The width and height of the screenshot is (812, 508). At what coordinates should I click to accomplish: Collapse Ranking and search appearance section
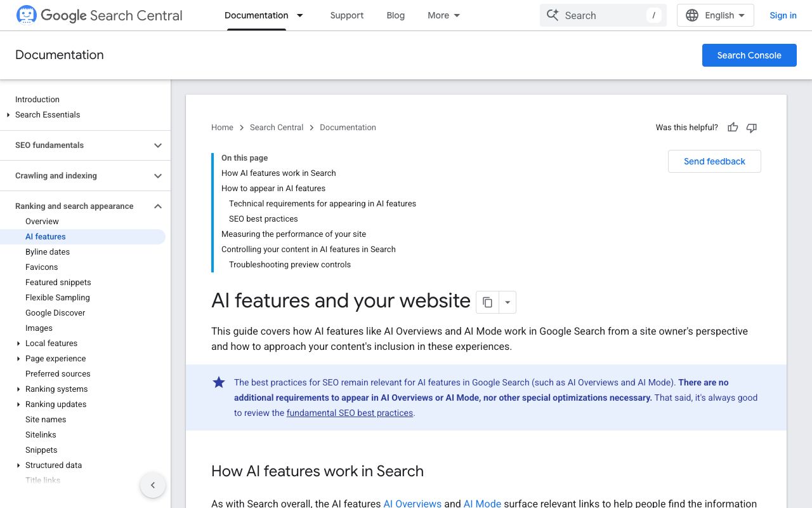tap(86, 206)
